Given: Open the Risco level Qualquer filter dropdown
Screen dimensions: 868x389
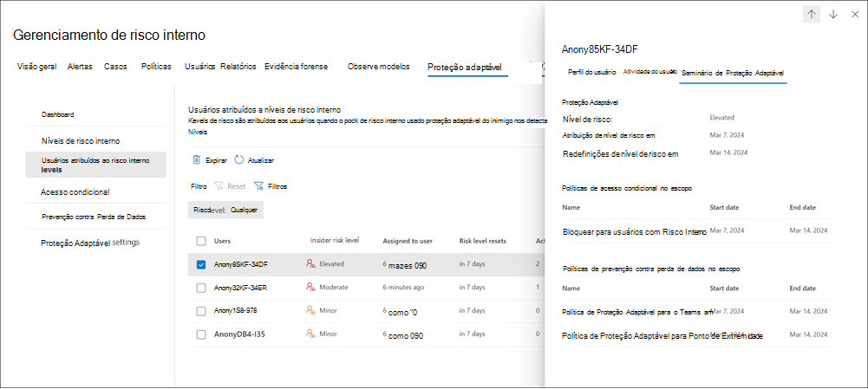Looking at the screenshot, I should coord(225,210).
